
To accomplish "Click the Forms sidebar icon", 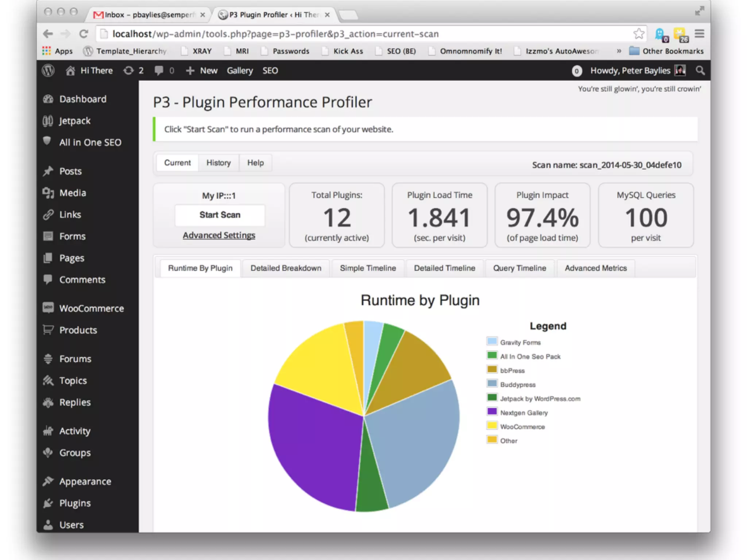I will click(48, 236).
